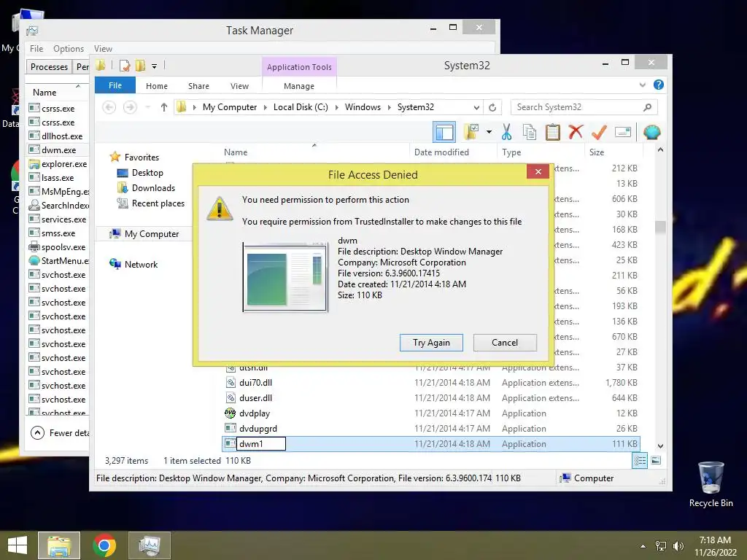Click the file list scroll up arrow
The image size is (747, 560).
660,150
